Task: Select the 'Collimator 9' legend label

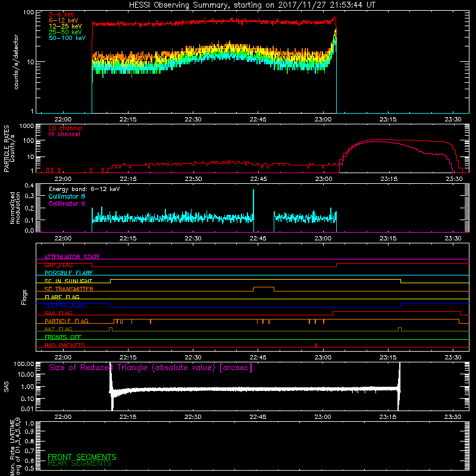Action: point(67,203)
